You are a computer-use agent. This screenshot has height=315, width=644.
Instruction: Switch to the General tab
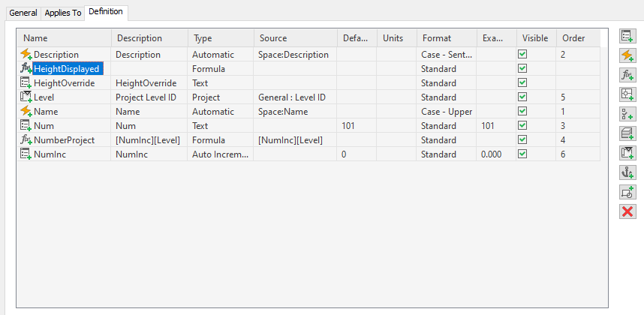[x=23, y=13]
